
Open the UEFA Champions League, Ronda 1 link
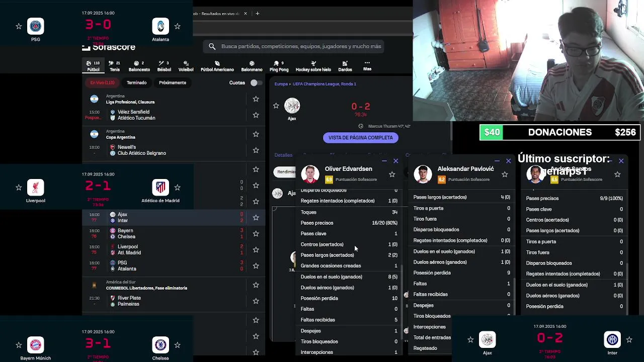pyautogui.click(x=325, y=84)
